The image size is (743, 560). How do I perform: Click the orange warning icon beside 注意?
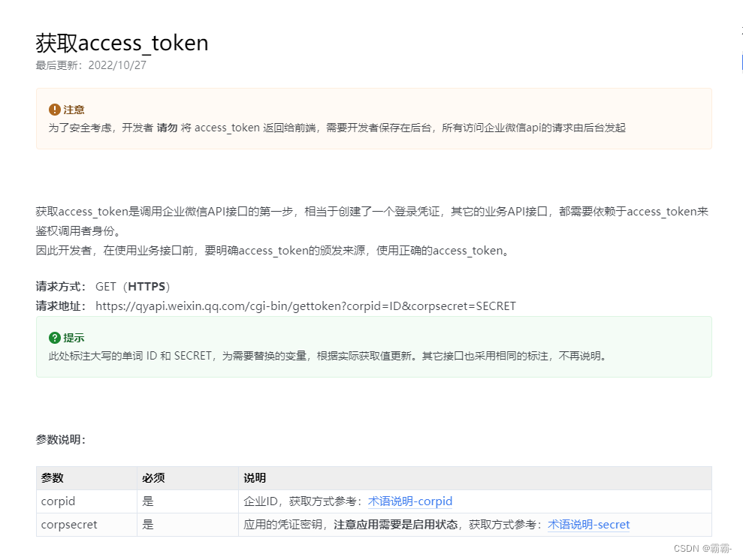pyautogui.click(x=55, y=110)
